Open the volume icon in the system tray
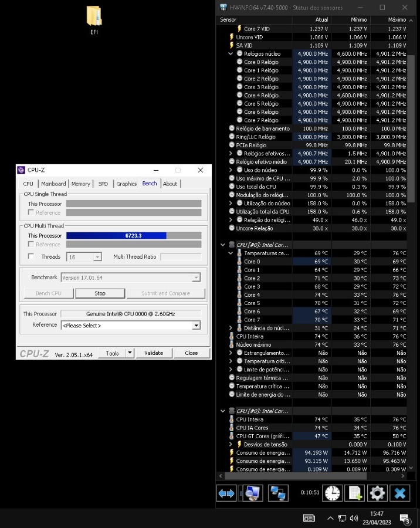This screenshot has width=420, height=528. pyautogui.click(x=354, y=518)
